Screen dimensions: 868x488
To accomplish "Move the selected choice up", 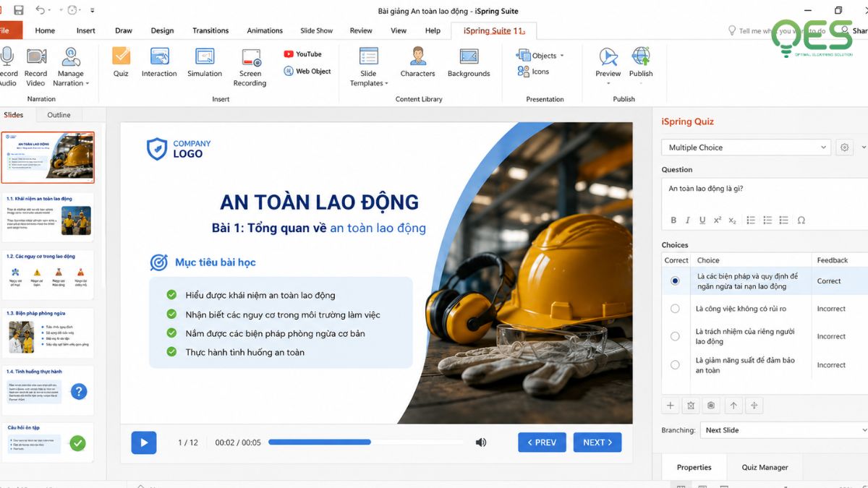I will click(733, 406).
